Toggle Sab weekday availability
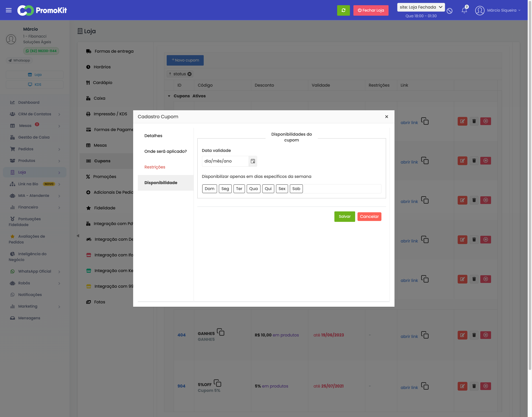Screen dimensions: 532x417 [296, 189]
